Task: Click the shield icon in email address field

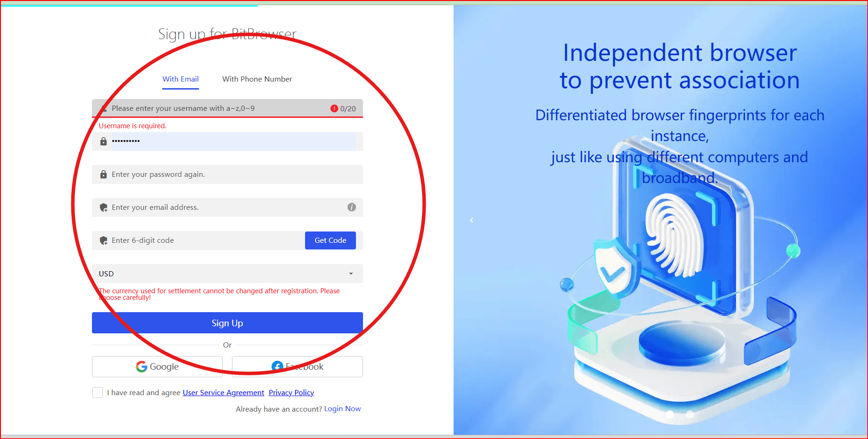Action: [104, 207]
